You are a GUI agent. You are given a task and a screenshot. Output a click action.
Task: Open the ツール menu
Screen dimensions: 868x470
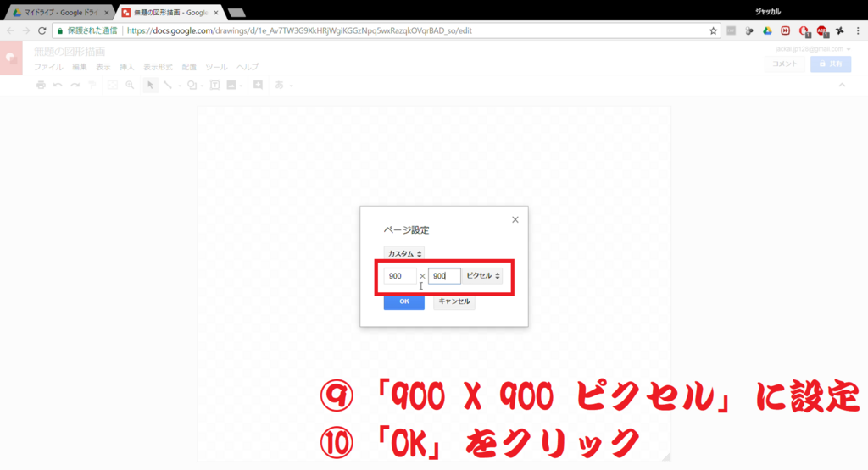(216, 67)
